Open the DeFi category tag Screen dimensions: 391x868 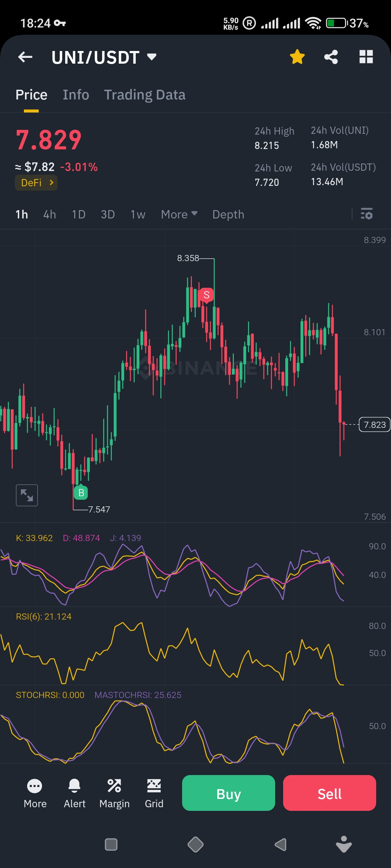(x=36, y=183)
